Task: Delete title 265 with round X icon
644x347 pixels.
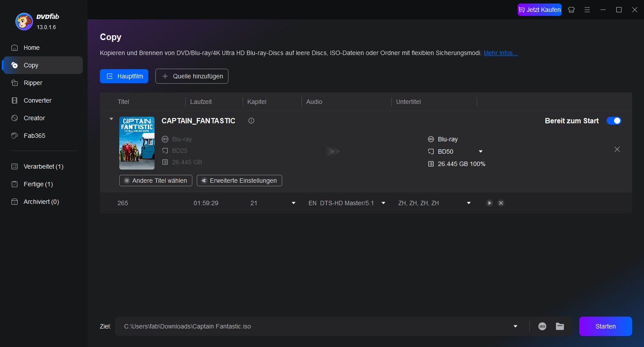Action: point(501,203)
